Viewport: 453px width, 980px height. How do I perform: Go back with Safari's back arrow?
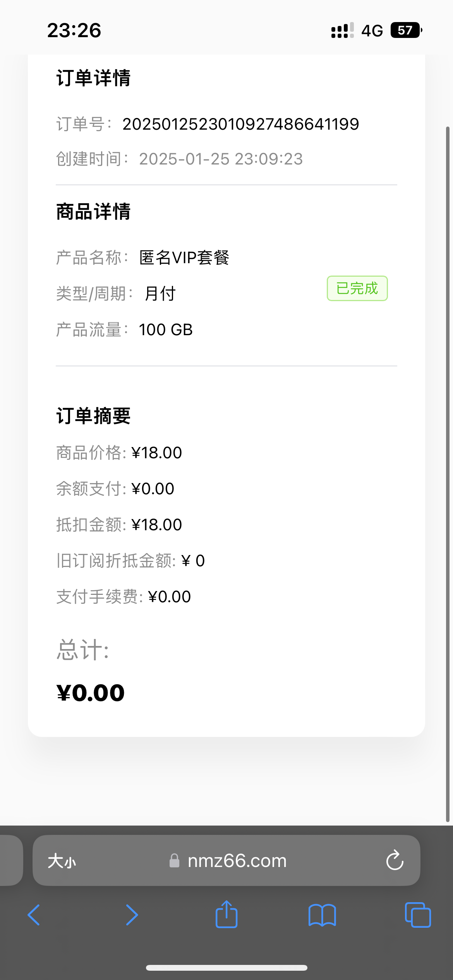34,915
